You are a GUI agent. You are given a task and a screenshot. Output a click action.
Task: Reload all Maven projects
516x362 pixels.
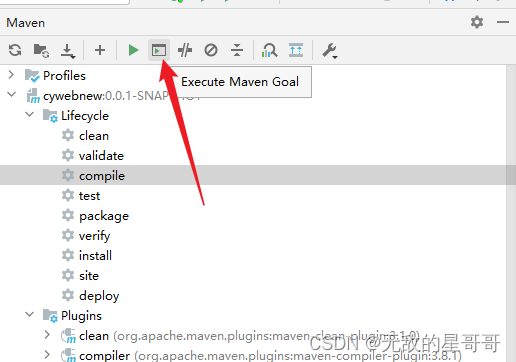click(x=15, y=50)
